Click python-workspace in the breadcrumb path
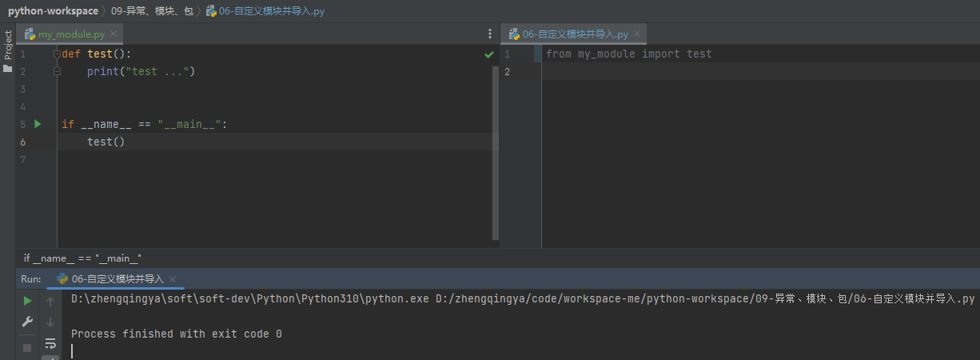Image resolution: width=980 pixels, height=360 pixels. pyautogui.click(x=53, y=11)
